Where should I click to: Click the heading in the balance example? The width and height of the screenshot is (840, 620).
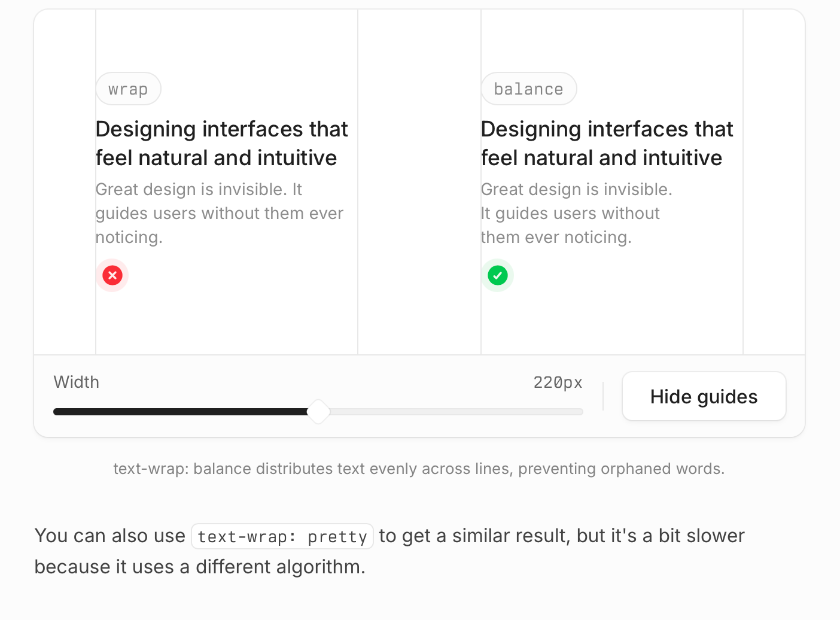(x=607, y=144)
